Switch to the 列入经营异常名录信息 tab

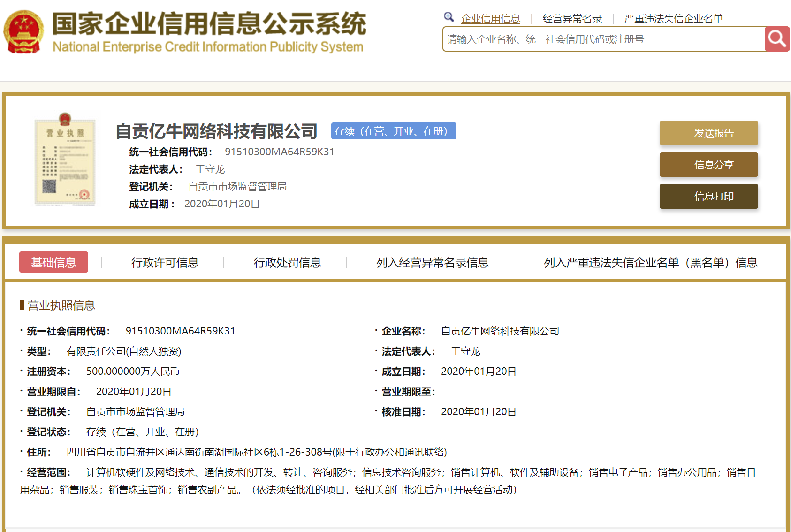point(432,263)
